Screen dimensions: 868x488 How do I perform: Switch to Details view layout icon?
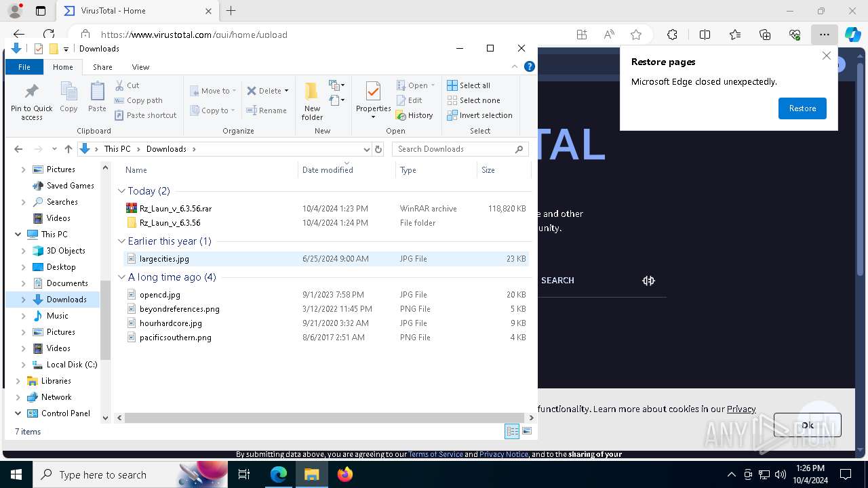[512, 432]
